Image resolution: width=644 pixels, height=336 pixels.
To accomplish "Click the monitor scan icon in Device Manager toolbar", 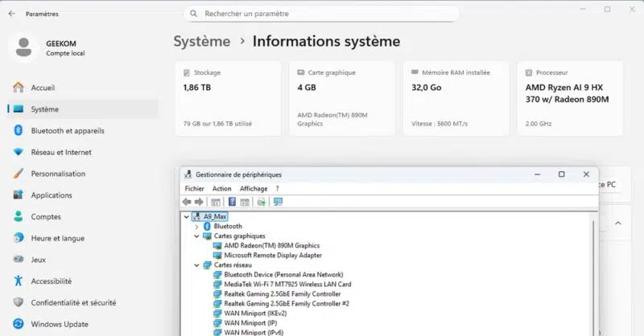I will click(278, 202).
